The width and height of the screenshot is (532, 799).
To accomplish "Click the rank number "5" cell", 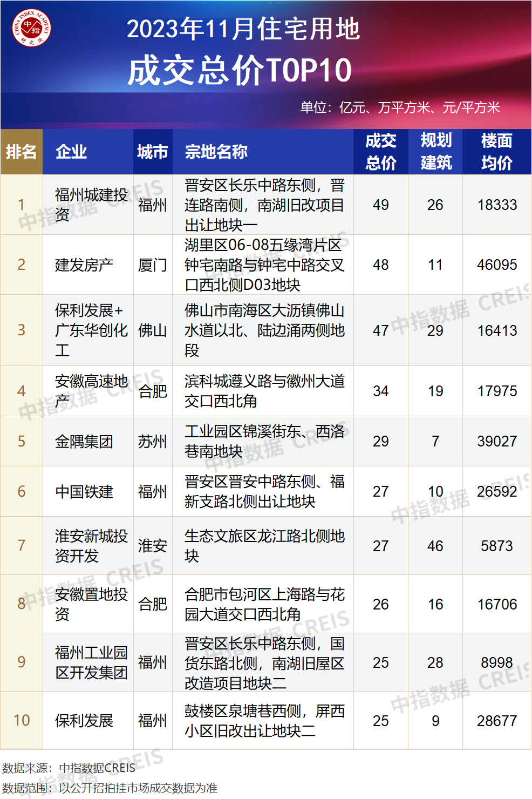I will point(22,441).
